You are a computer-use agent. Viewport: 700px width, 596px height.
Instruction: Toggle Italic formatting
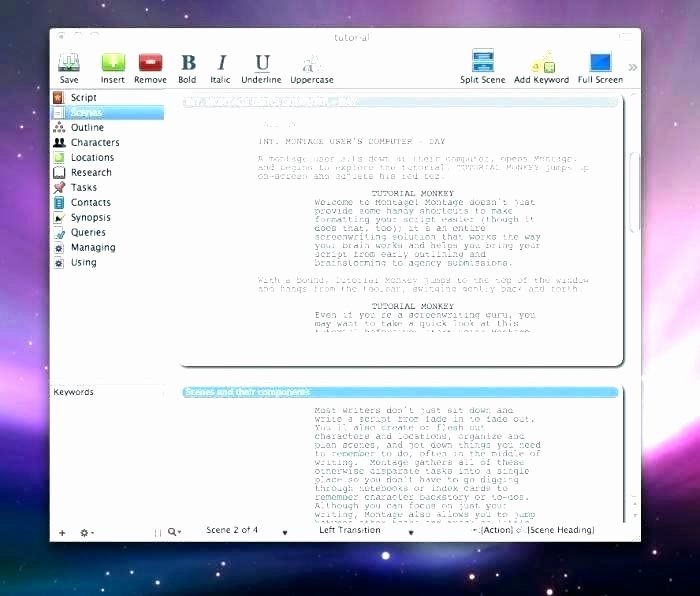[x=221, y=67]
